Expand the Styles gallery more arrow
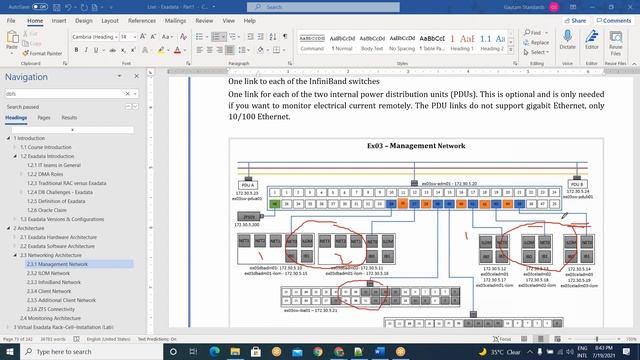Viewport: 640px width, 360px height. [511, 50]
